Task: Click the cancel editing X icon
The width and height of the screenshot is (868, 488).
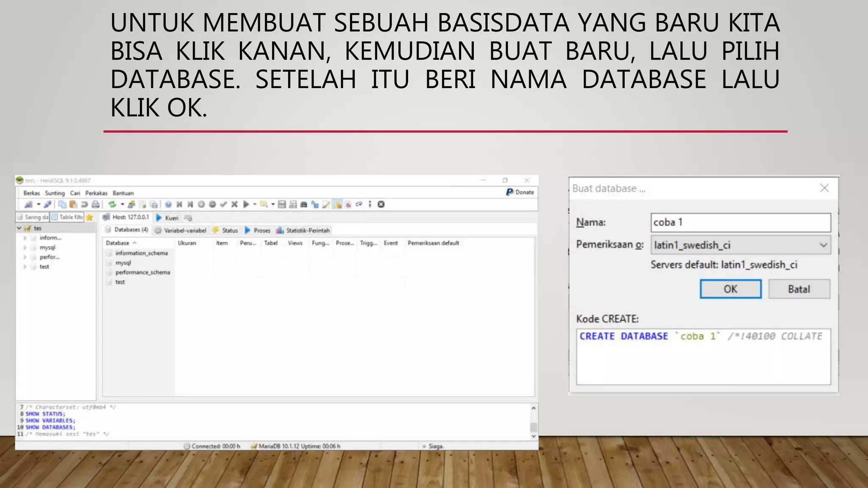Action: click(234, 205)
